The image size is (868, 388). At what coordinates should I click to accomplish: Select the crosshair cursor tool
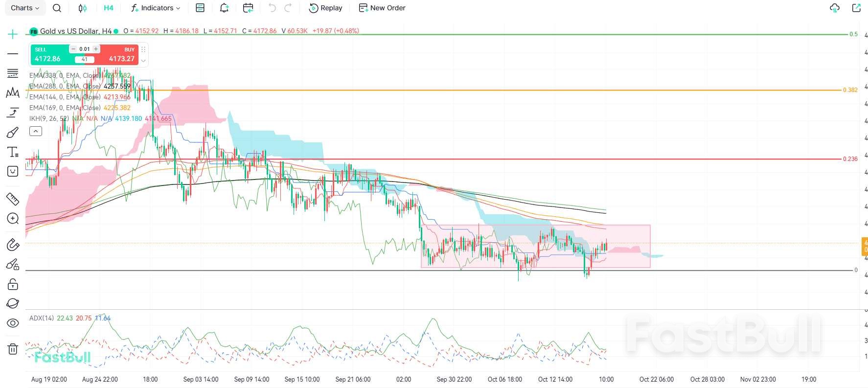[13, 34]
